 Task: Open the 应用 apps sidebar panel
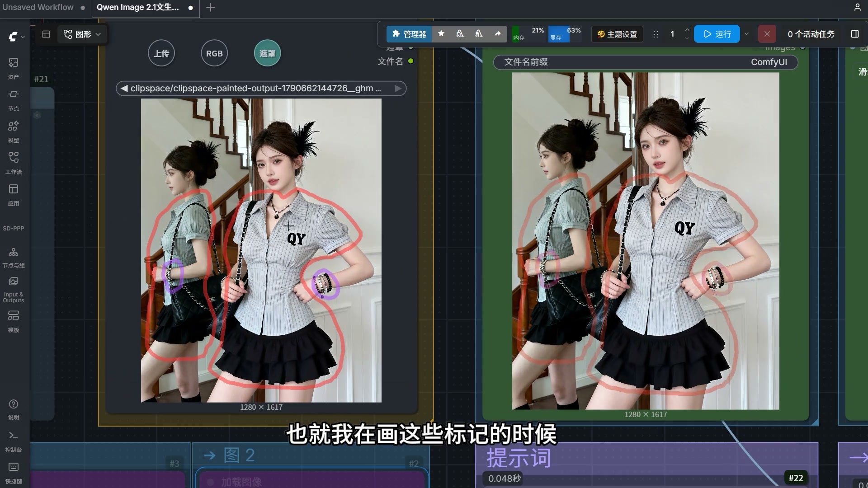click(14, 194)
